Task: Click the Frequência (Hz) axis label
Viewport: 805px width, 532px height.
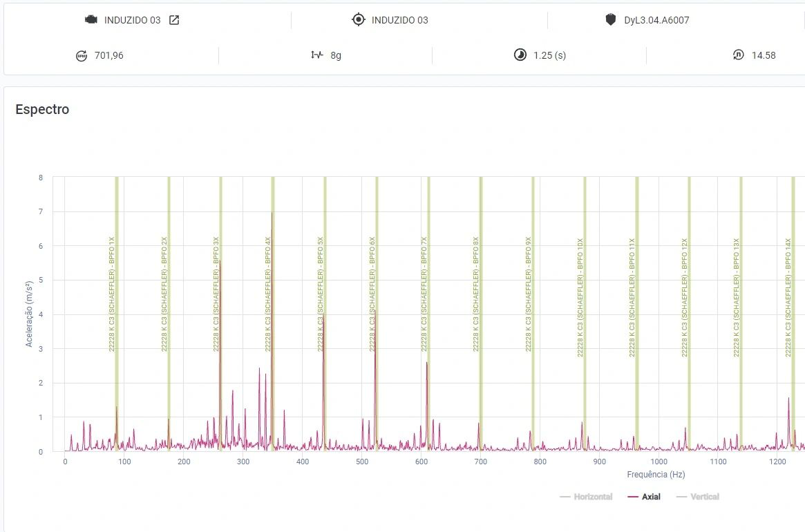Action: pos(656,475)
